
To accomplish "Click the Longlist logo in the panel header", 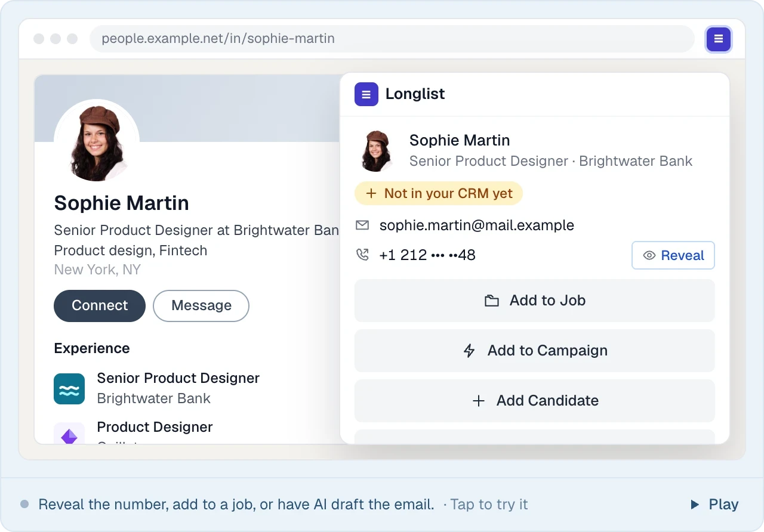I will tap(366, 94).
